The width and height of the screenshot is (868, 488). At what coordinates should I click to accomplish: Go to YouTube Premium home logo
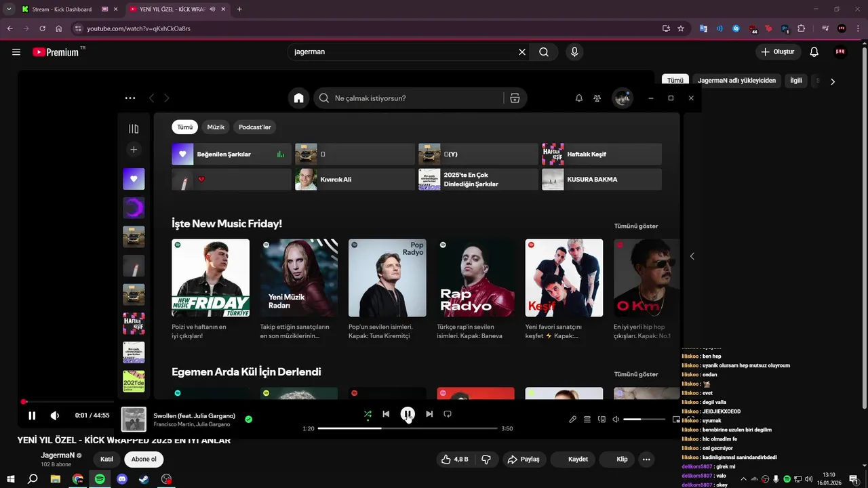click(56, 52)
